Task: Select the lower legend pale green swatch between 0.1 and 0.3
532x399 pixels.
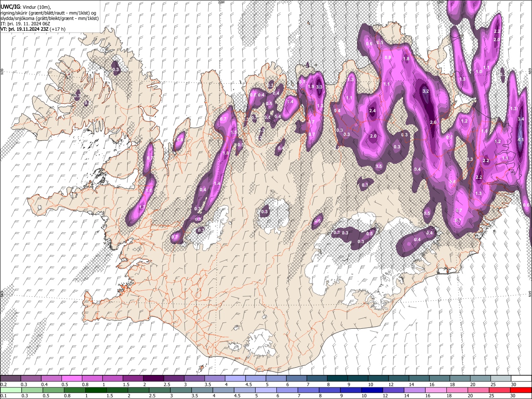Action: pos(11,390)
